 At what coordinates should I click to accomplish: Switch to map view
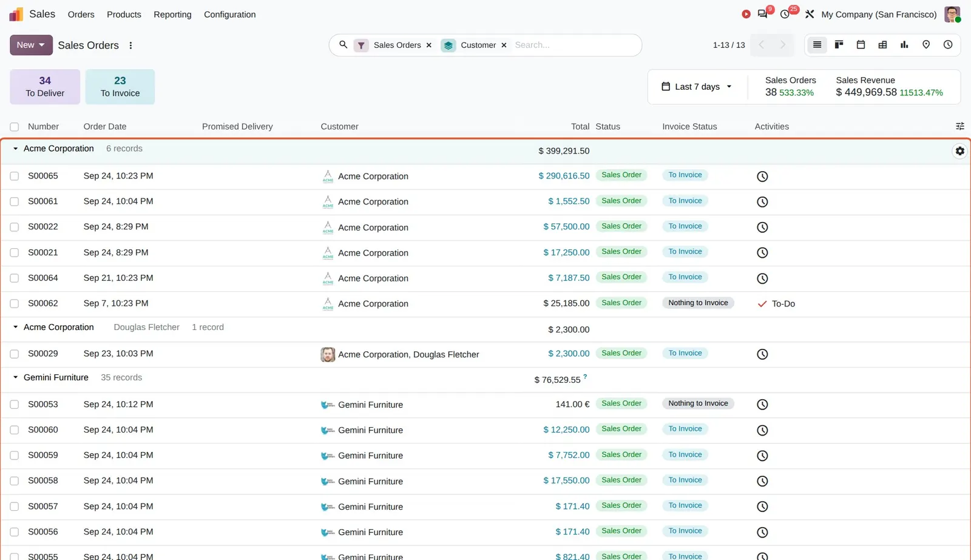click(x=926, y=45)
